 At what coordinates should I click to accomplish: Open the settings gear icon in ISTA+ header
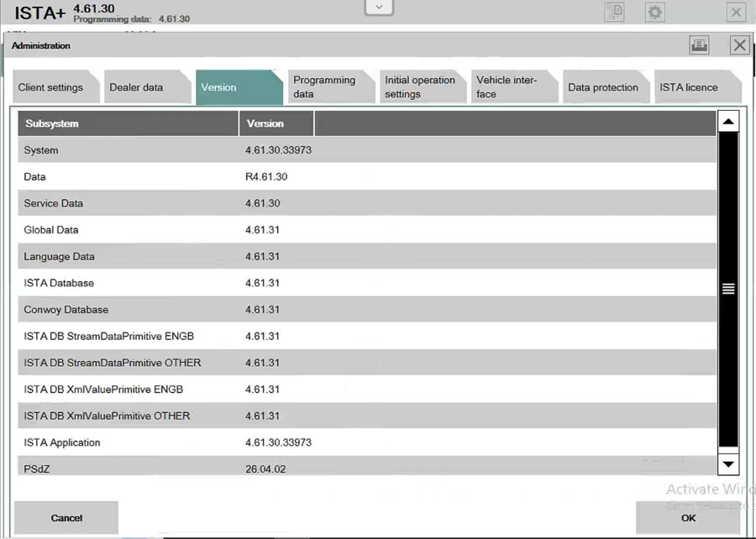tap(654, 12)
